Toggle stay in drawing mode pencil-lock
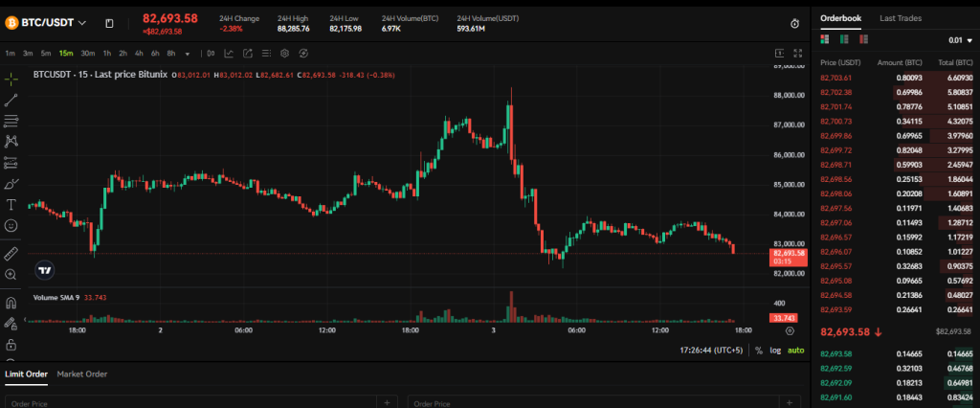This screenshot has height=408, width=980. [11, 324]
